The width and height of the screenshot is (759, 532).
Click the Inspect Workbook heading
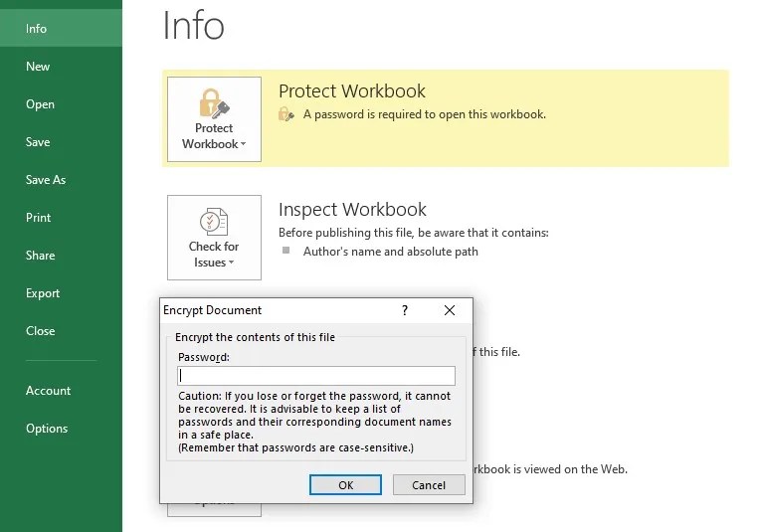[x=352, y=209]
